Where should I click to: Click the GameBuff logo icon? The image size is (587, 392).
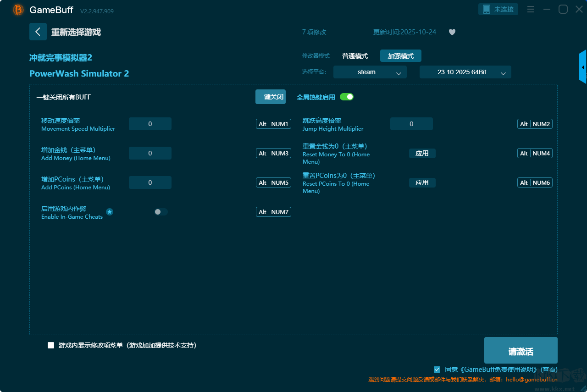18,10
